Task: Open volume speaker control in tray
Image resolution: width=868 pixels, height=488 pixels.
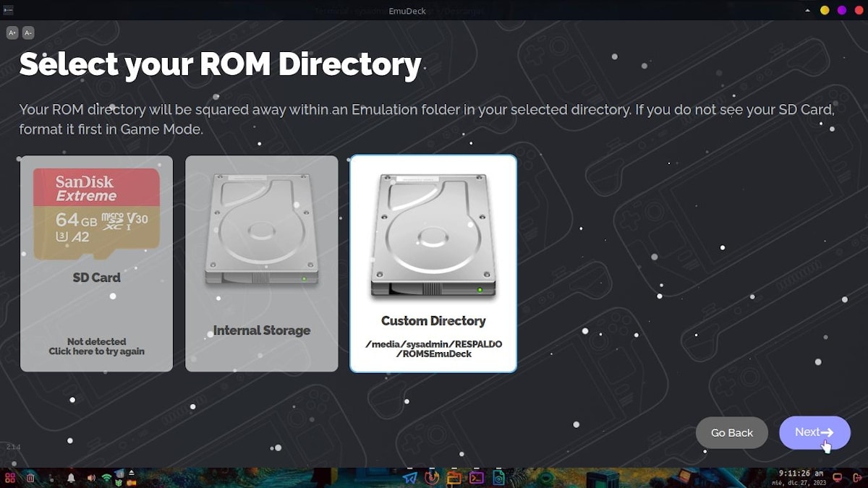Action: click(91, 478)
